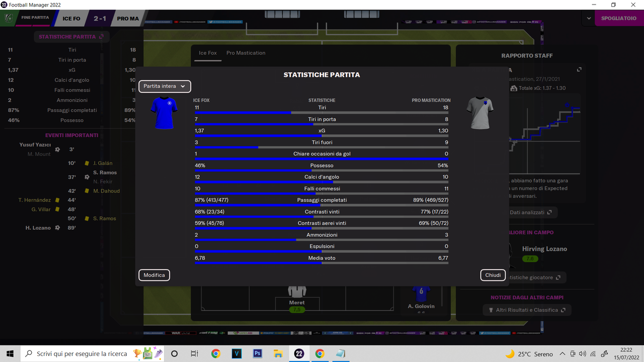The image size is (644, 362).
Task: Click the grey Pro Mastication shirt
Action: click(x=480, y=113)
